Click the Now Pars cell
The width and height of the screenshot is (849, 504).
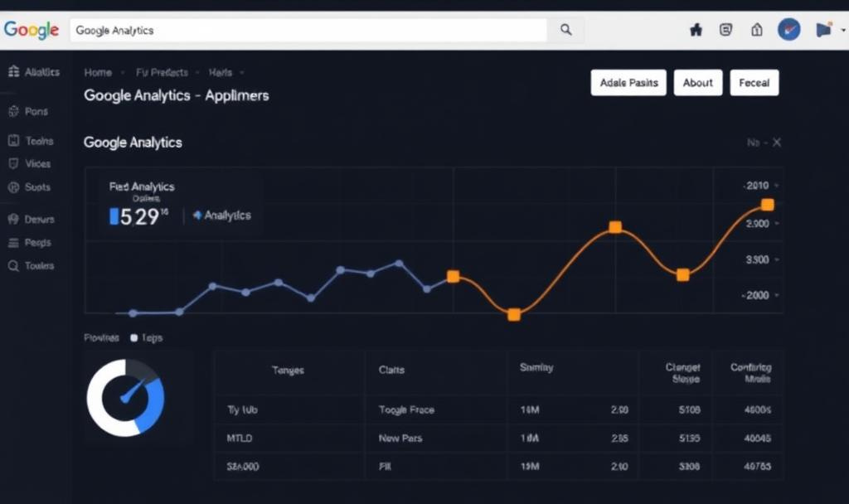point(400,438)
